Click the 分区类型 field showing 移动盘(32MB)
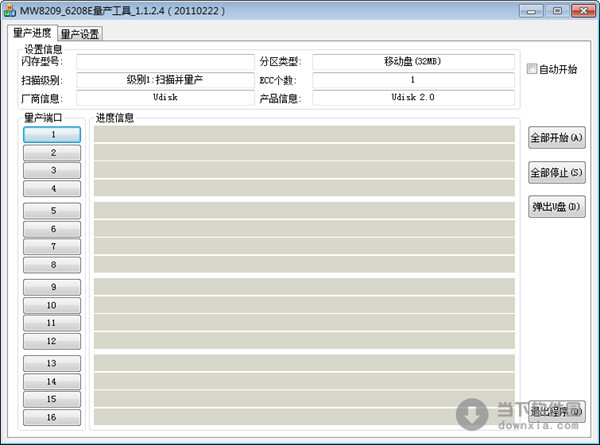Screen dimensions: 600x445 (x=413, y=62)
